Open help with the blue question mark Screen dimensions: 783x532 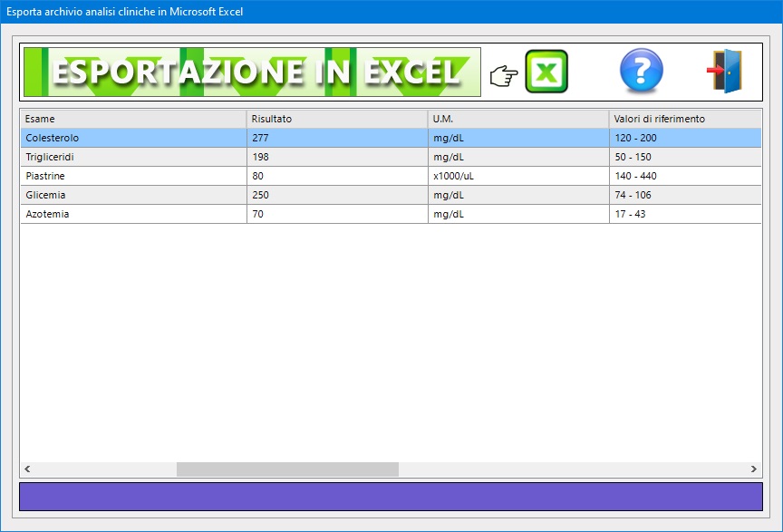click(642, 71)
